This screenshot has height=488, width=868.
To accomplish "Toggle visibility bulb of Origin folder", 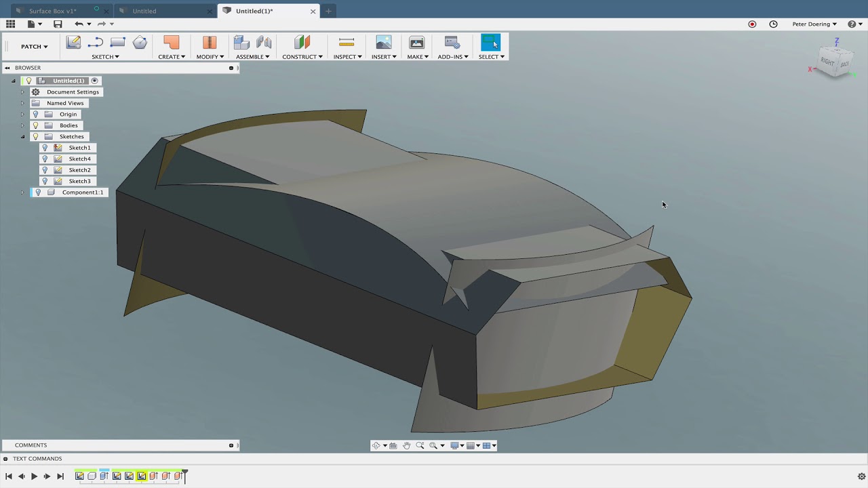I will (x=35, y=114).
